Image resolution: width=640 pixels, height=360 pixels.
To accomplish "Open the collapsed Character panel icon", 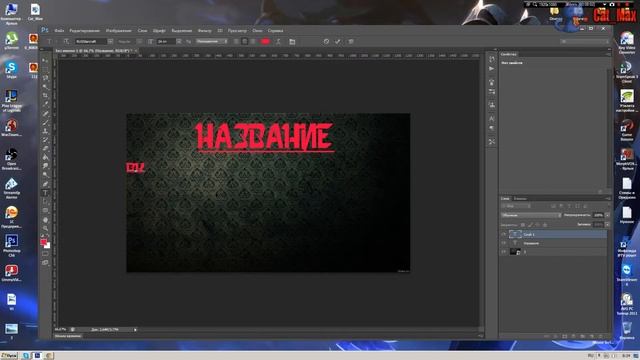I will 492,119.
